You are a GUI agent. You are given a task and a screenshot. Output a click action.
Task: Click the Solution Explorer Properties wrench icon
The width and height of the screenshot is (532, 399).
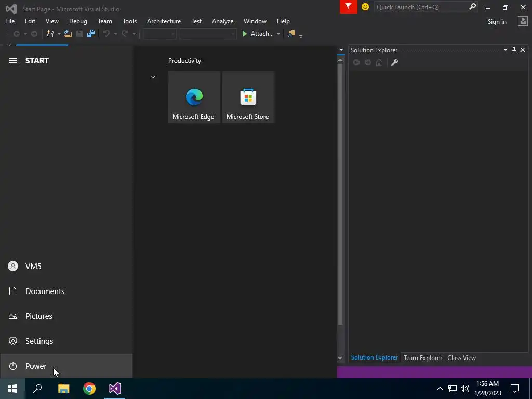tap(394, 62)
